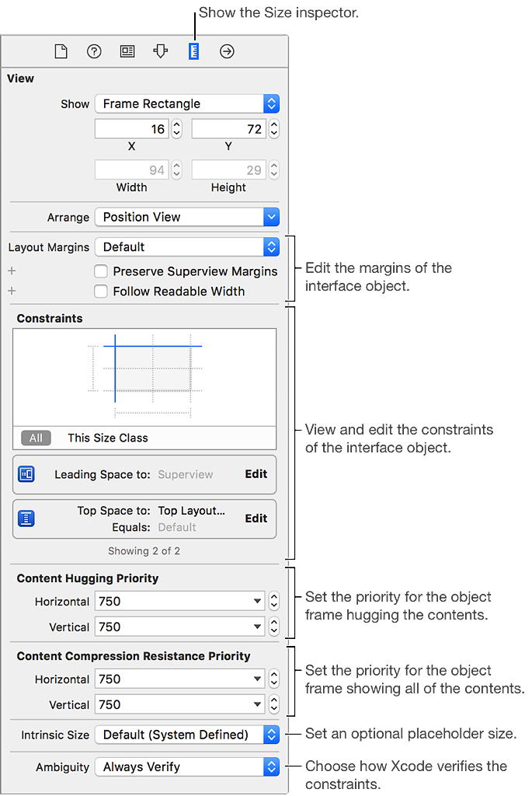The image size is (532, 796).
Task: Click the constraints diagram preview
Action: click(144, 377)
